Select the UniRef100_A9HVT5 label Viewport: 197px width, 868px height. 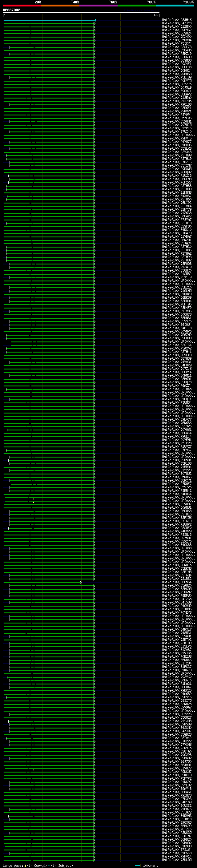point(177,138)
